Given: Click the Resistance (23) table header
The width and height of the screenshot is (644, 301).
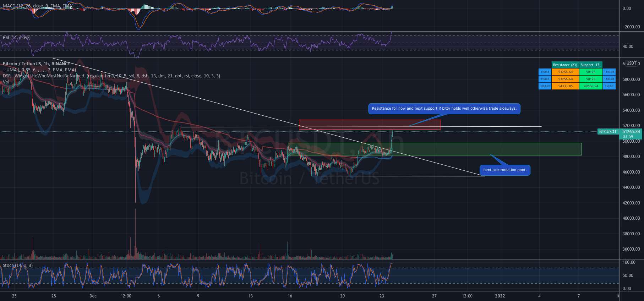Looking at the screenshot, I should click(565, 65).
